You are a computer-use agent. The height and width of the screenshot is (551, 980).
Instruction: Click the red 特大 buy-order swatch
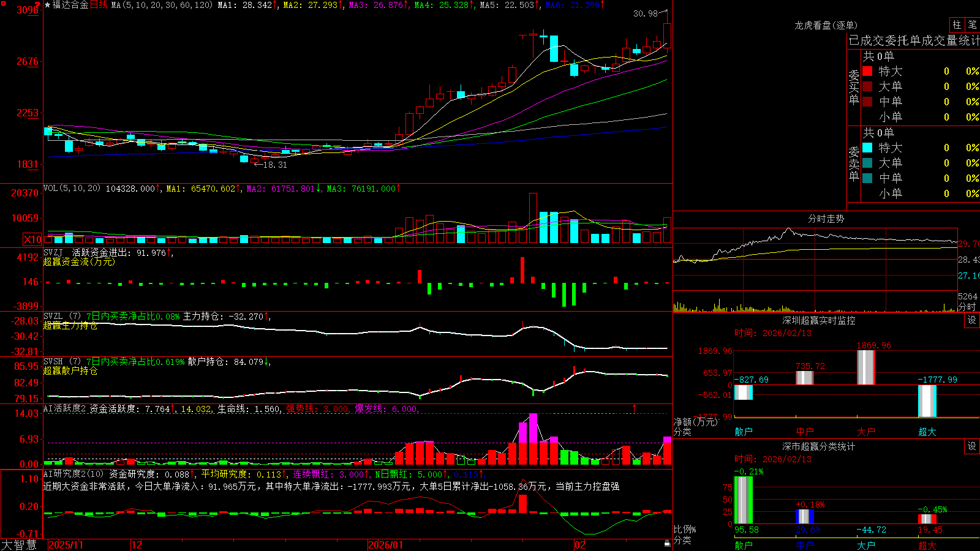[867, 71]
